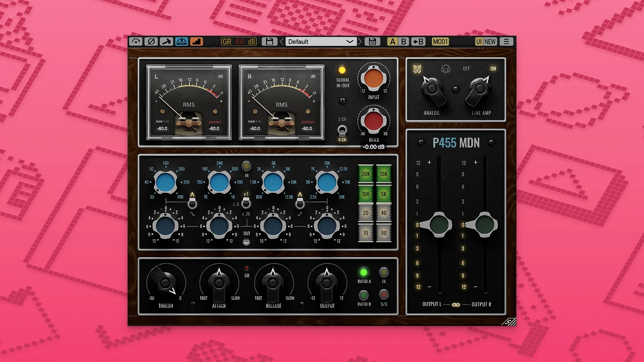Toggle the phase invert (Ø) icon

point(151,42)
